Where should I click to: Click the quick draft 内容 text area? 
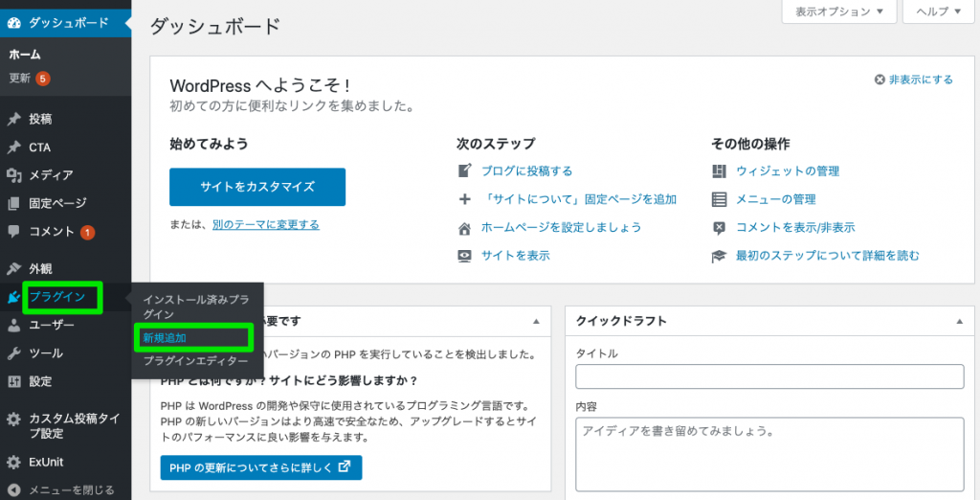[x=769, y=454]
